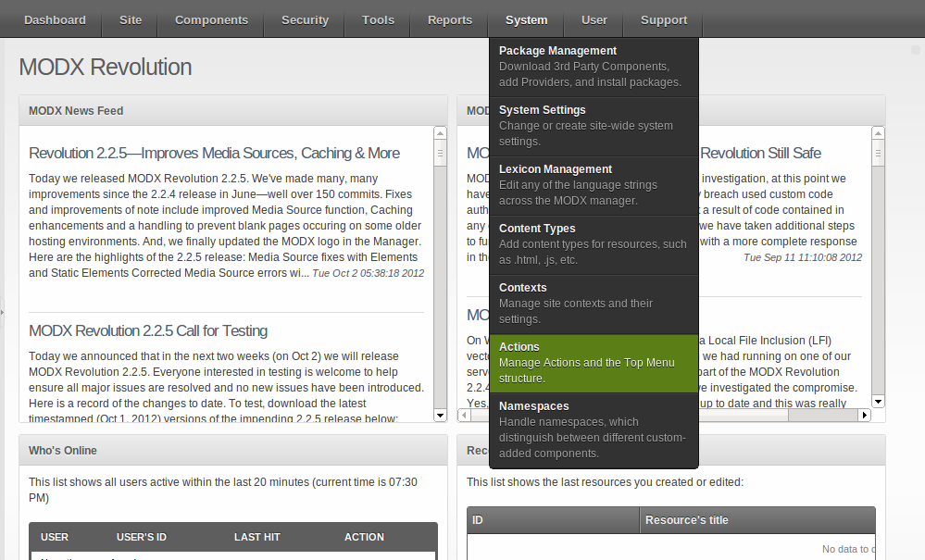Choose System Settings menu entry
Screen dimensions: 925x560
[x=594, y=126]
